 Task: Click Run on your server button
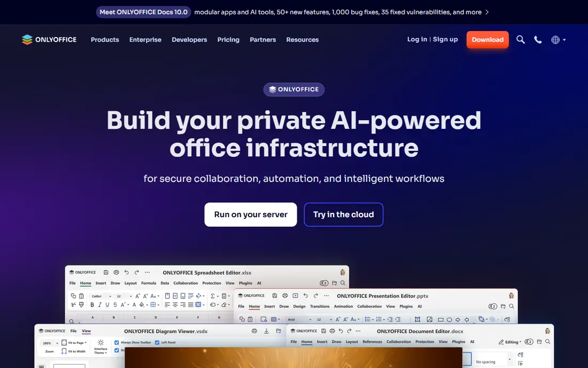(x=251, y=214)
